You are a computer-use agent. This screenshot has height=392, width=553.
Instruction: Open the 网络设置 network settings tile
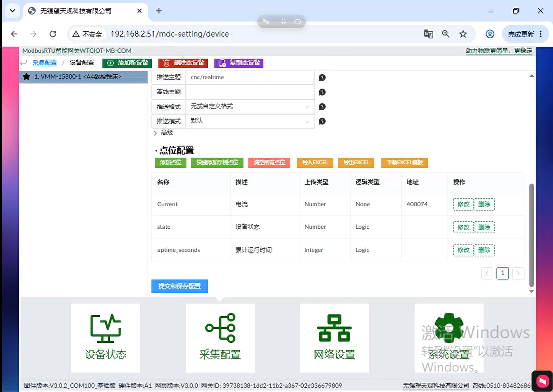pos(334,338)
